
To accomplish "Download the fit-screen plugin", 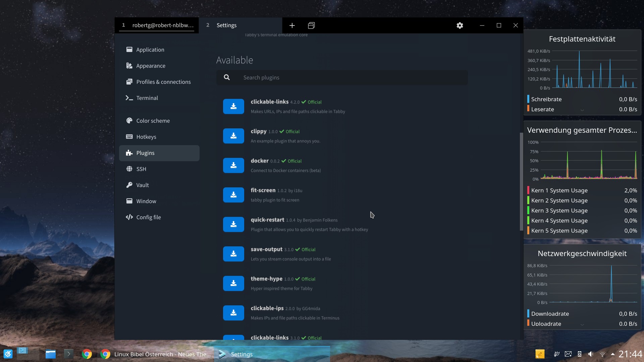I will 233,195.
